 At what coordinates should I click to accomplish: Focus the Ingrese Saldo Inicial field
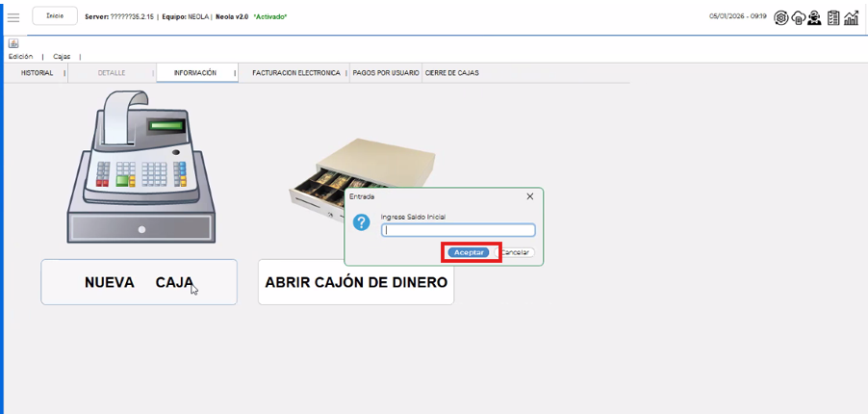pyautogui.click(x=458, y=230)
